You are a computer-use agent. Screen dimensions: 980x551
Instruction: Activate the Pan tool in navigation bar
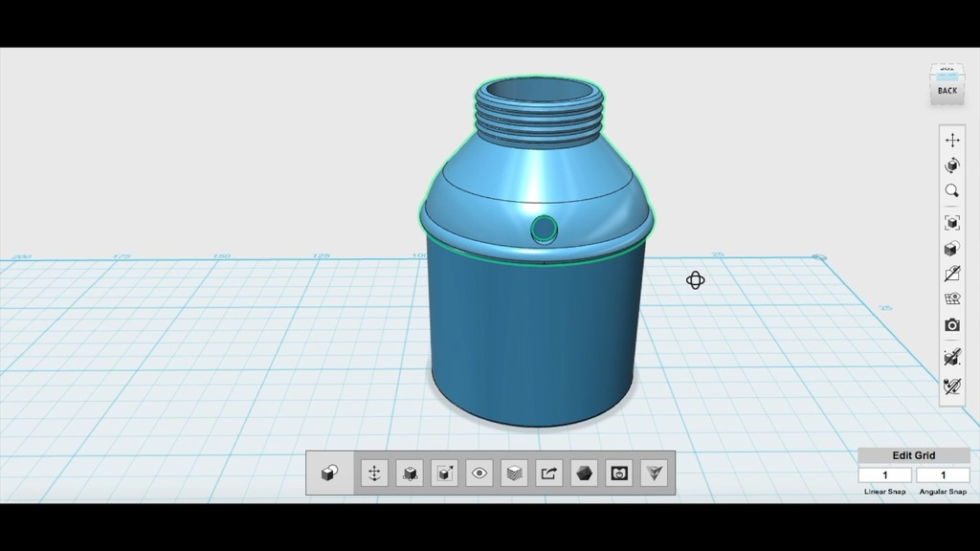(952, 140)
